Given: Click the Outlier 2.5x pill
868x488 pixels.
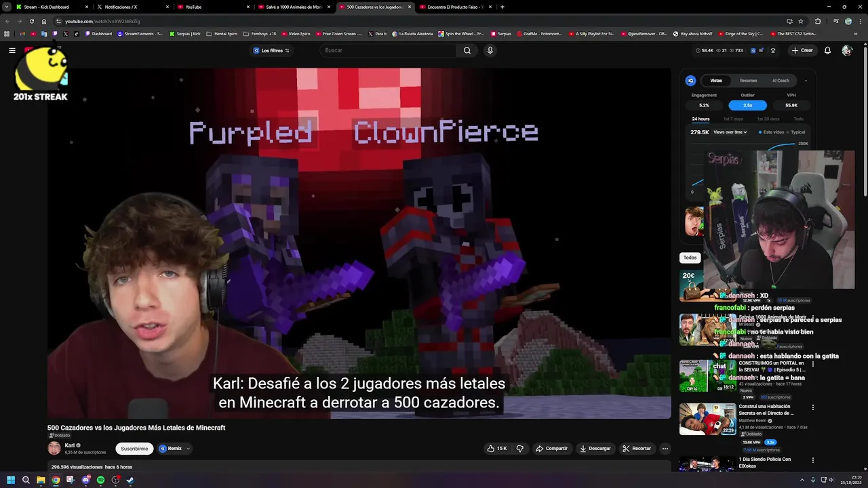Looking at the screenshot, I should coord(747,105).
